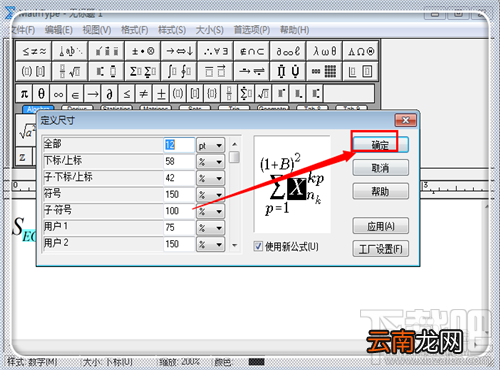Click scroll-down arrow of size list

(x=235, y=246)
